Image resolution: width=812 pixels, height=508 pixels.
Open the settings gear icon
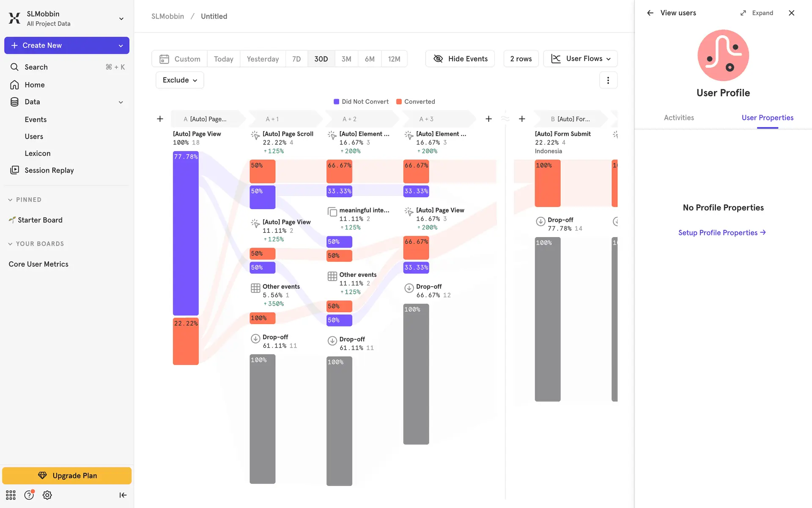(x=47, y=495)
